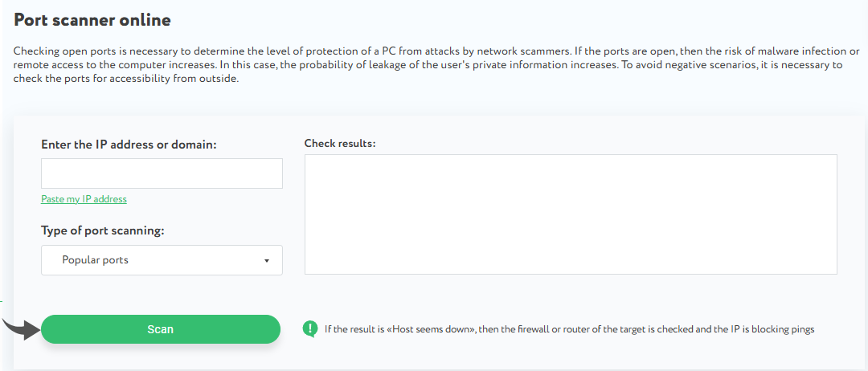This screenshot has width=868, height=371.
Task: Click the 'Check results:' label
Action: point(340,144)
